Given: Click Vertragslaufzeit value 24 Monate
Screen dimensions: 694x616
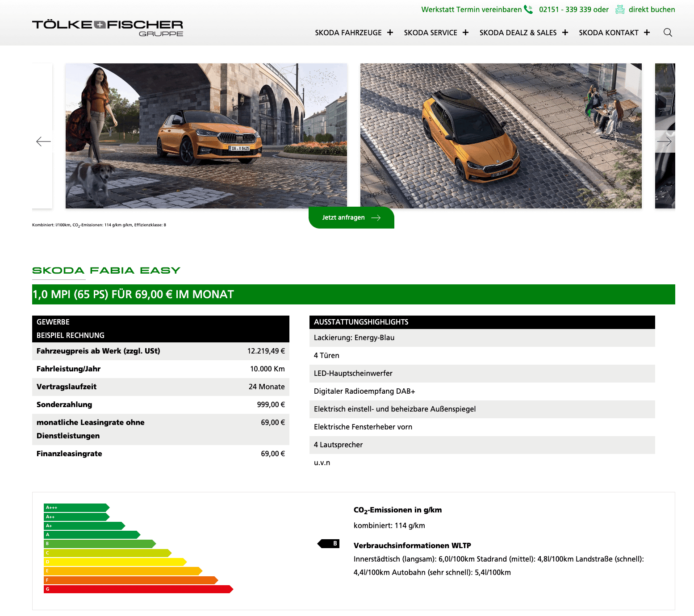Looking at the screenshot, I should (267, 387).
